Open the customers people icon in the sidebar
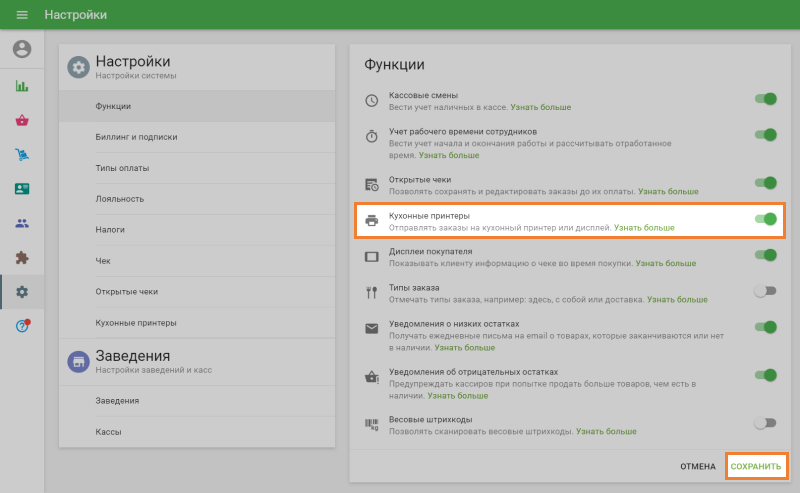Image resolution: width=800 pixels, height=493 pixels. pos(22,223)
